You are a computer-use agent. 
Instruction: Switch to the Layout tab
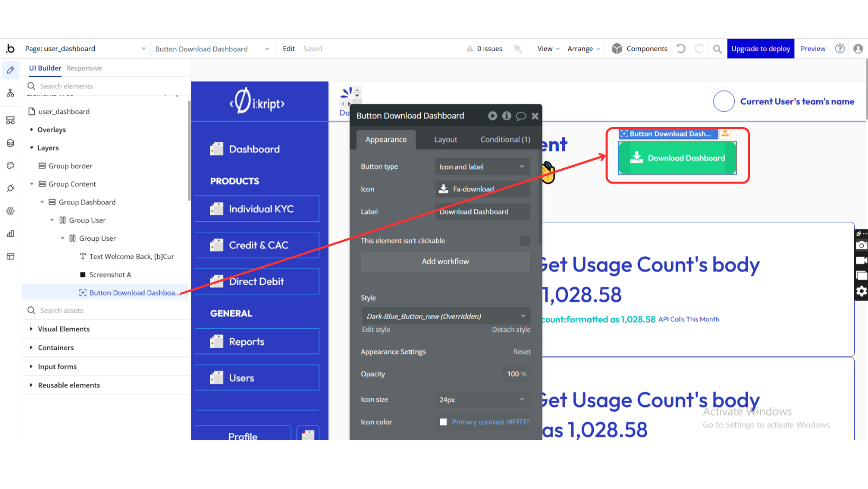coord(445,140)
